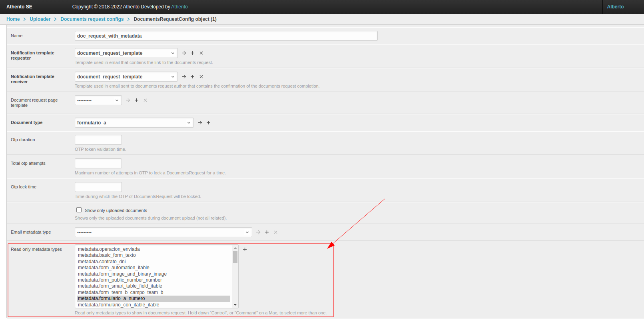Add a new Document request page template
644x330 pixels.
(x=136, y=100)
